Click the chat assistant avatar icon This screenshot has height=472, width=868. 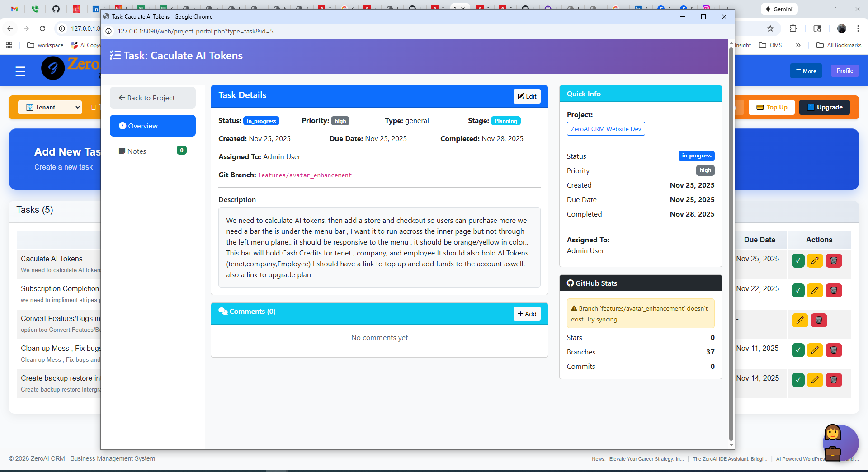point(840,443)
